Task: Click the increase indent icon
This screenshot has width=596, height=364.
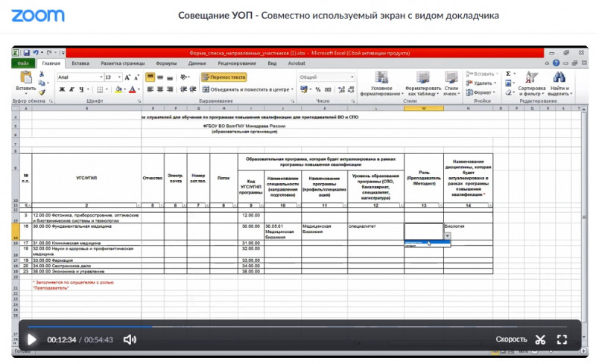Action: coord(193,89)
